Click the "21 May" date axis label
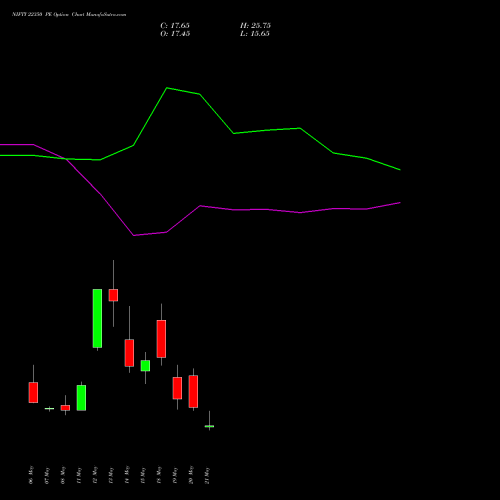 [207, 475]
